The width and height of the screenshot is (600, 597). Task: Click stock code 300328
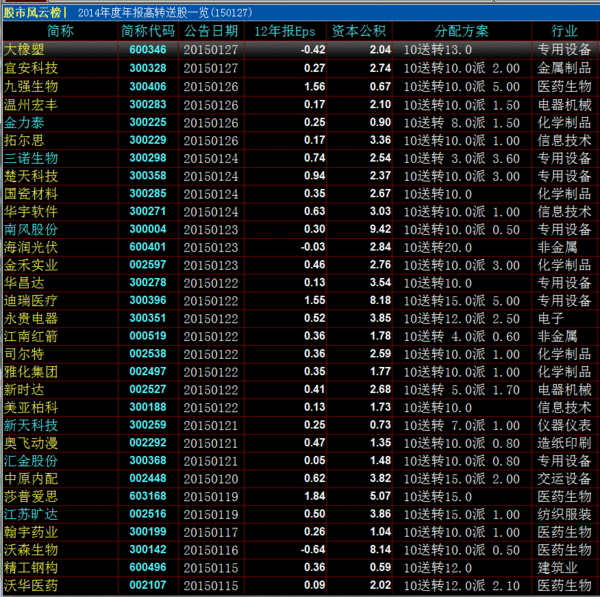(148, 68)
